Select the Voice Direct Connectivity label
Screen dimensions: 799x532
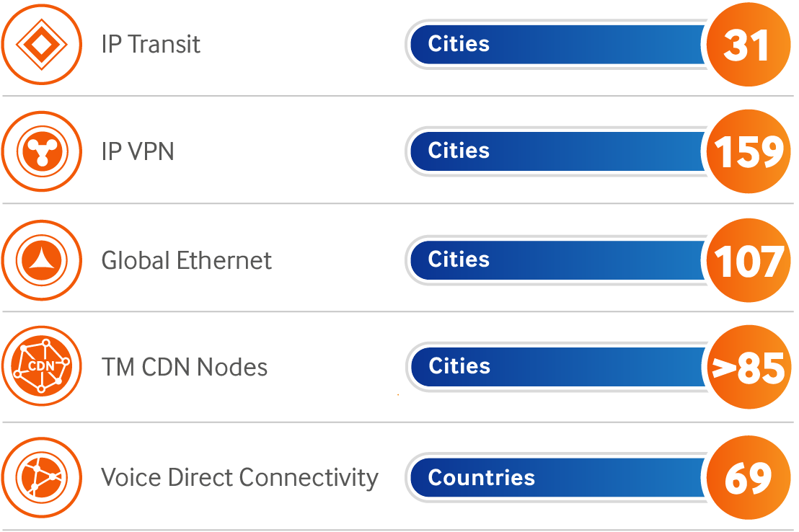click(x=239, y=477)
